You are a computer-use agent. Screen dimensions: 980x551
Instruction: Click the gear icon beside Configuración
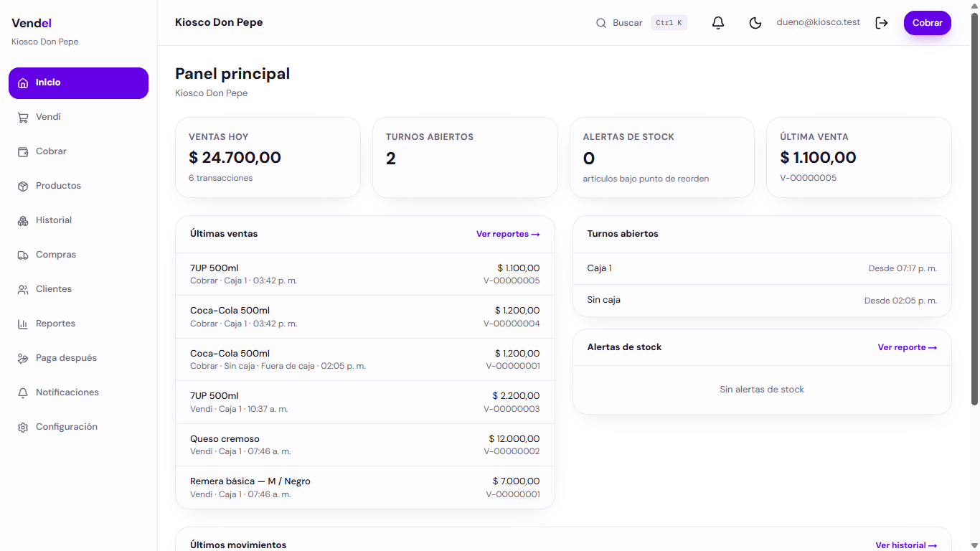click(x=23, y=427)
